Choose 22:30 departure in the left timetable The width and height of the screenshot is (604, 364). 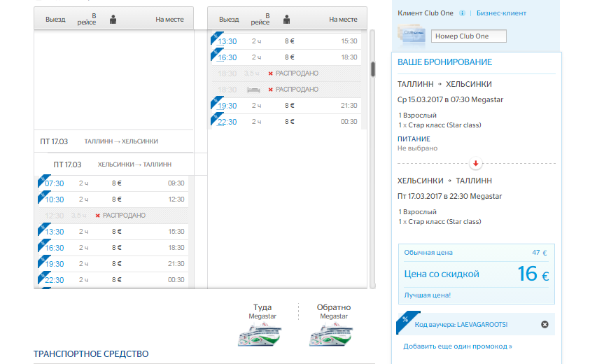55,280
